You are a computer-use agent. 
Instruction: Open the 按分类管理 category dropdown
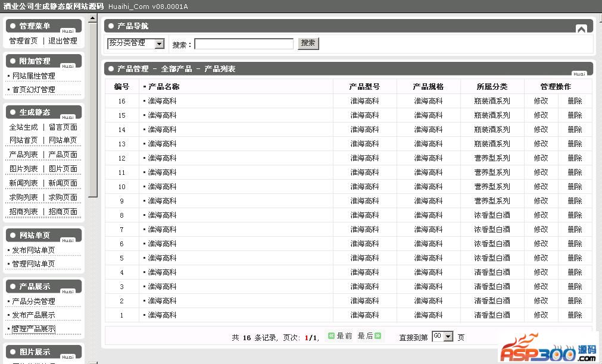tap(159, 43)
